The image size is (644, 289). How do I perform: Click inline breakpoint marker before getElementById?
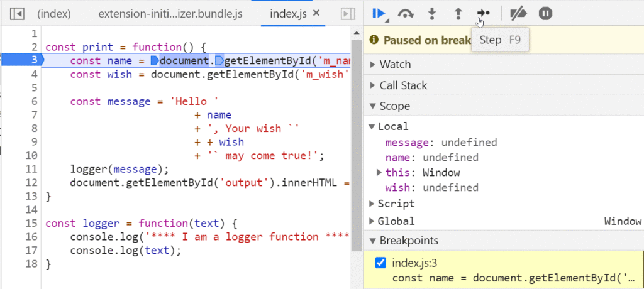point(219,61)
